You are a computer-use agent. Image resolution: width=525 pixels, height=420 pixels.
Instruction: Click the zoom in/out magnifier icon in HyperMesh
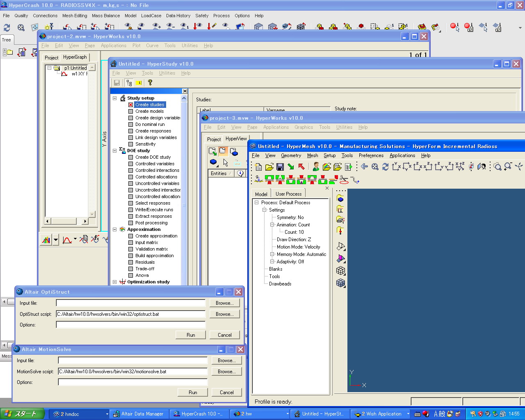click(x=508, y=167)
